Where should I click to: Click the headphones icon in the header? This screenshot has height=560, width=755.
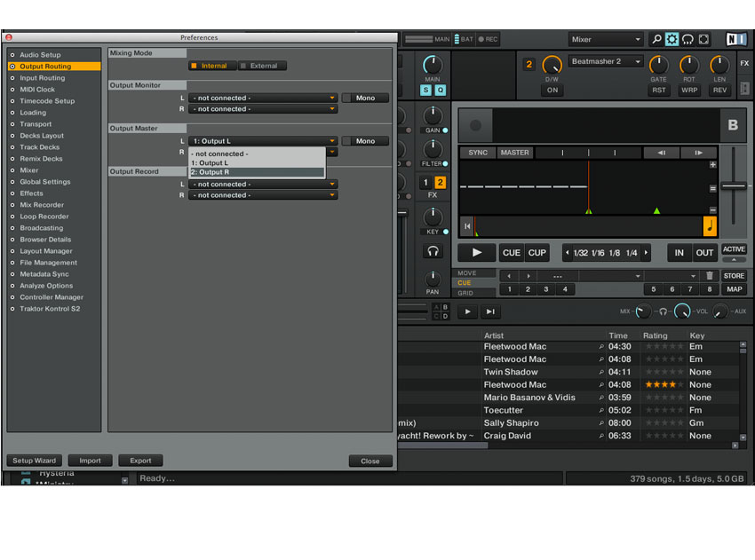[x=687, y=39]
